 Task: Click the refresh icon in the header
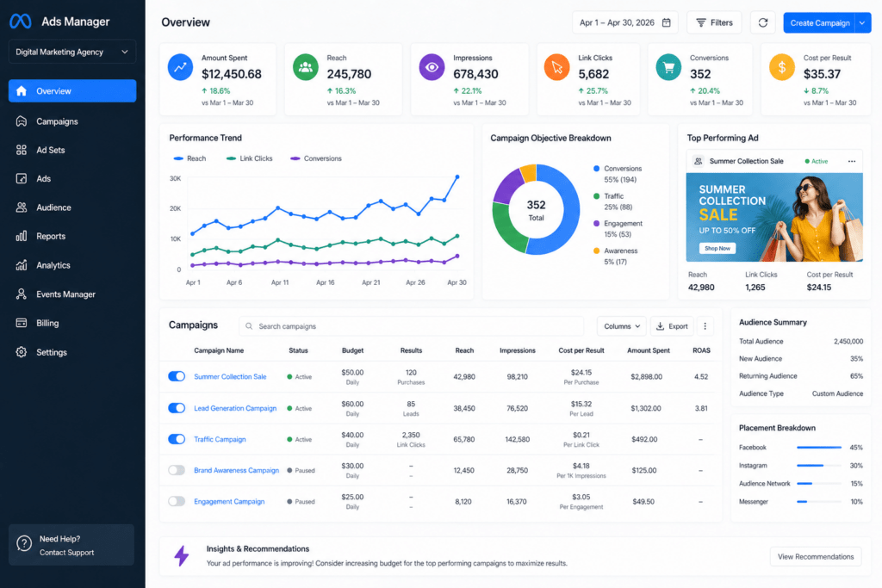coord(763,22)
